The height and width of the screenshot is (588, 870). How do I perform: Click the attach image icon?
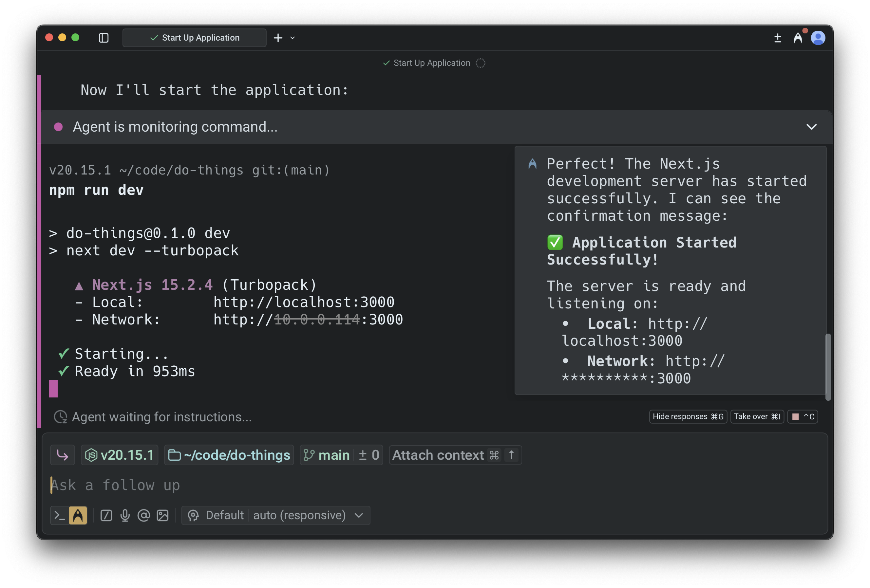point(162,515)
